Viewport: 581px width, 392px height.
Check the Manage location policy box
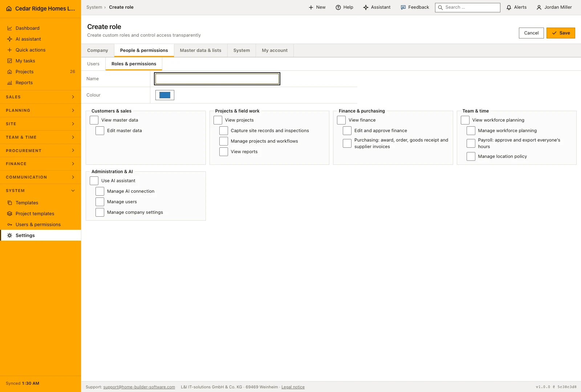(471, 156)
